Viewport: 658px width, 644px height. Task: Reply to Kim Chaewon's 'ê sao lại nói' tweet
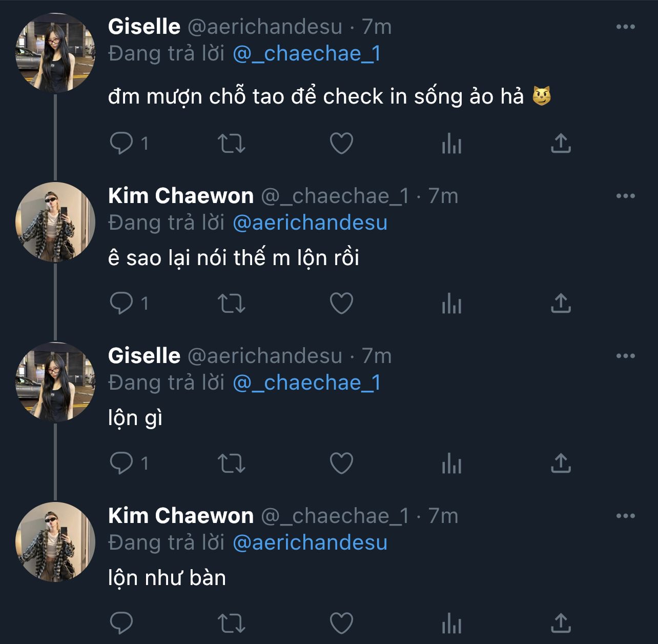(x=121, y=303)
